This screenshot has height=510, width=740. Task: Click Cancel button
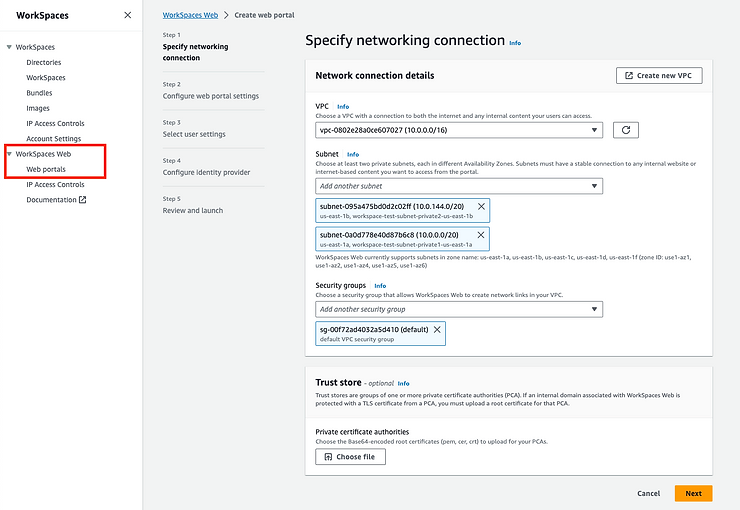(x=648, y=493)
